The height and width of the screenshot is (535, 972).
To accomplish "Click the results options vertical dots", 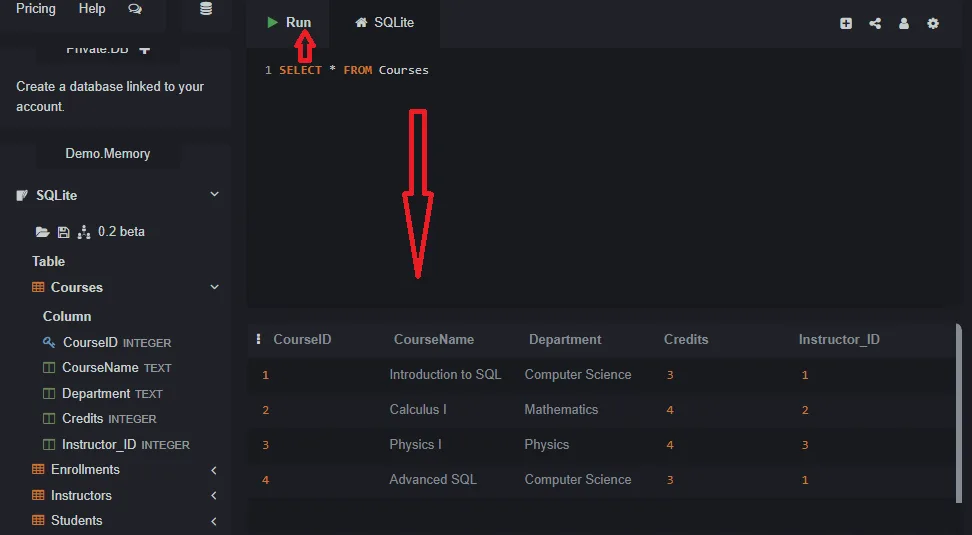I will click(x=259, y=339).
